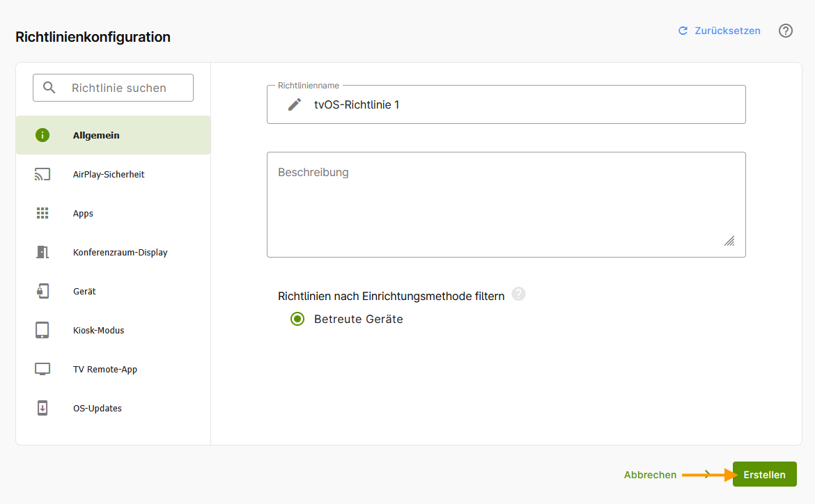Click the Richtlinienkonfiguration heading
Image resolution: width=815 pixels, height=504 pixels.
click(93, 37)
